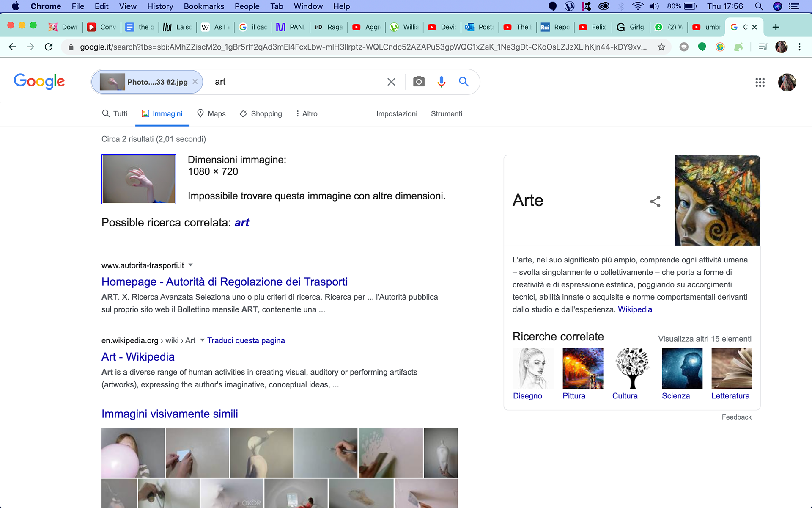Open the Pittura related search thumbnail
The image size is (812, 508).
tap(583, 369)
